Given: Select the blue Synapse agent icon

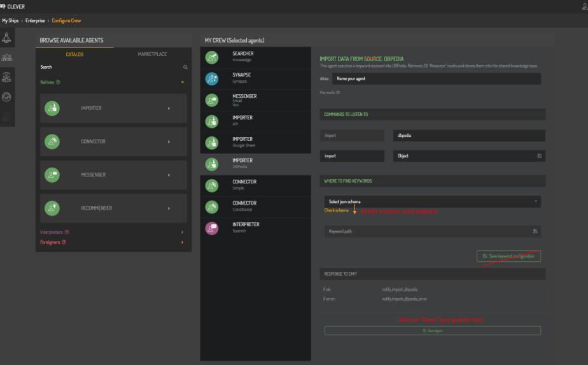Looking at the screenshot, I should click(212, 78).
